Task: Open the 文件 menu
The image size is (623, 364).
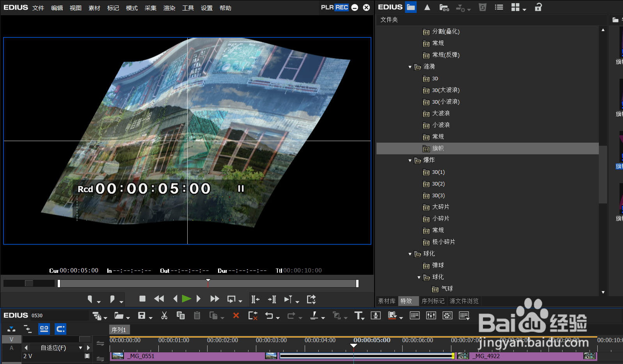Action: [38, 8]
